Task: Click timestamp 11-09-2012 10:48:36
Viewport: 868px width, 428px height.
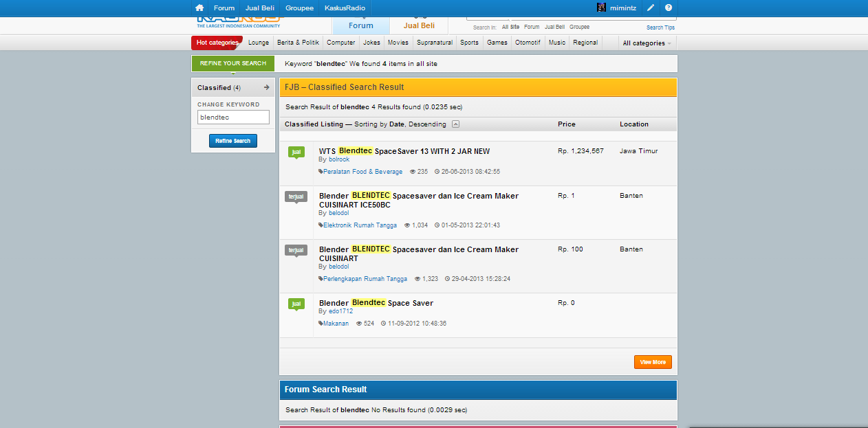Action: pyautogui.click(x=417, y=324)
